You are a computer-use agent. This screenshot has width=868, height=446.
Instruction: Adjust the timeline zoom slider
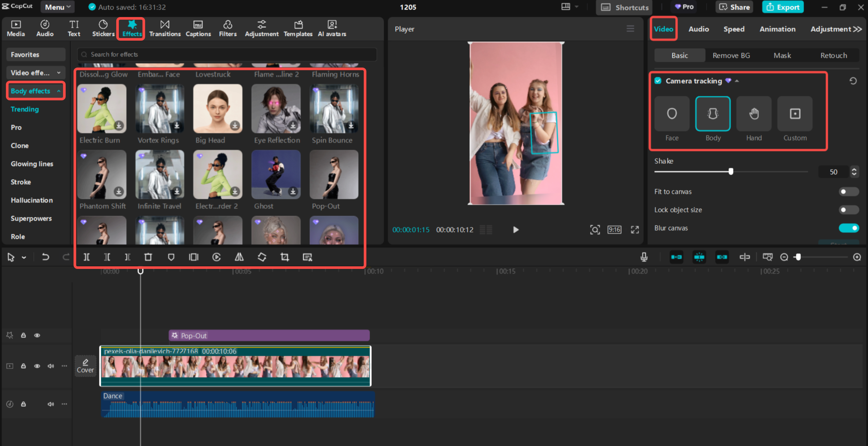(798, 257)
